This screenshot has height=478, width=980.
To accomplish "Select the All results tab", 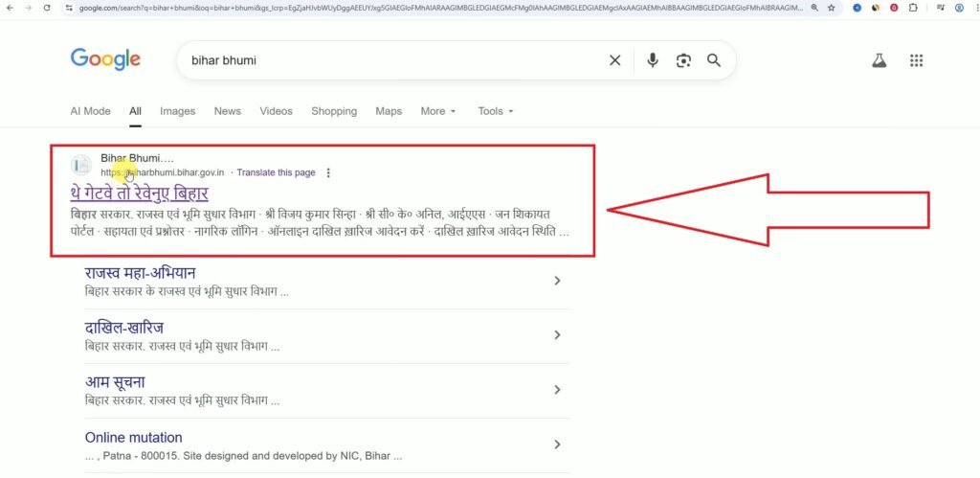I will (135, 111).
